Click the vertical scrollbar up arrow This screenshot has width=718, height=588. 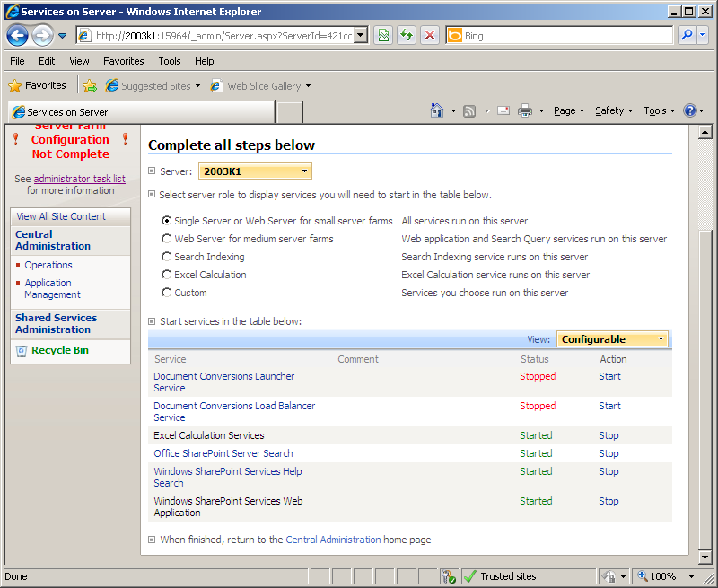tap(705, 132)
